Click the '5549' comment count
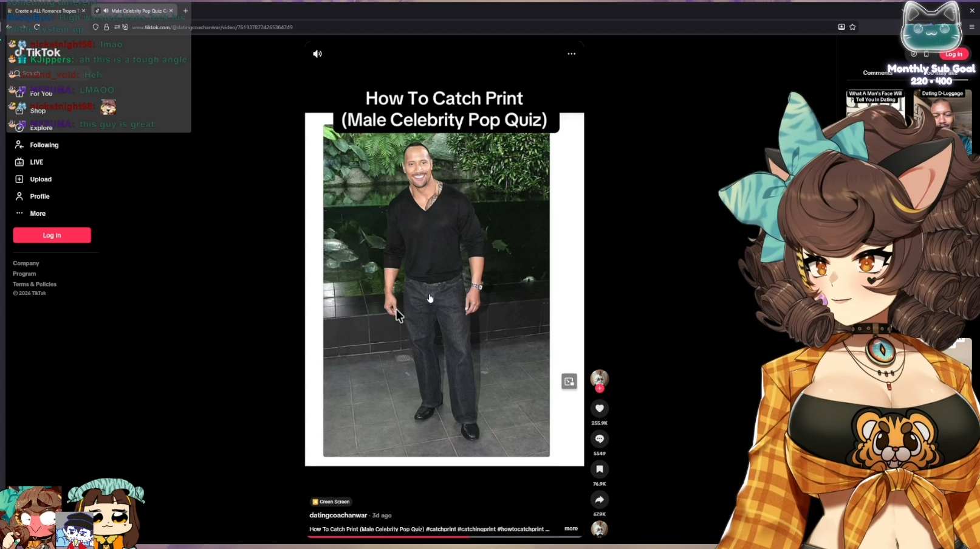Viewport: 980px width, 549px height. [x=599, y=454]
